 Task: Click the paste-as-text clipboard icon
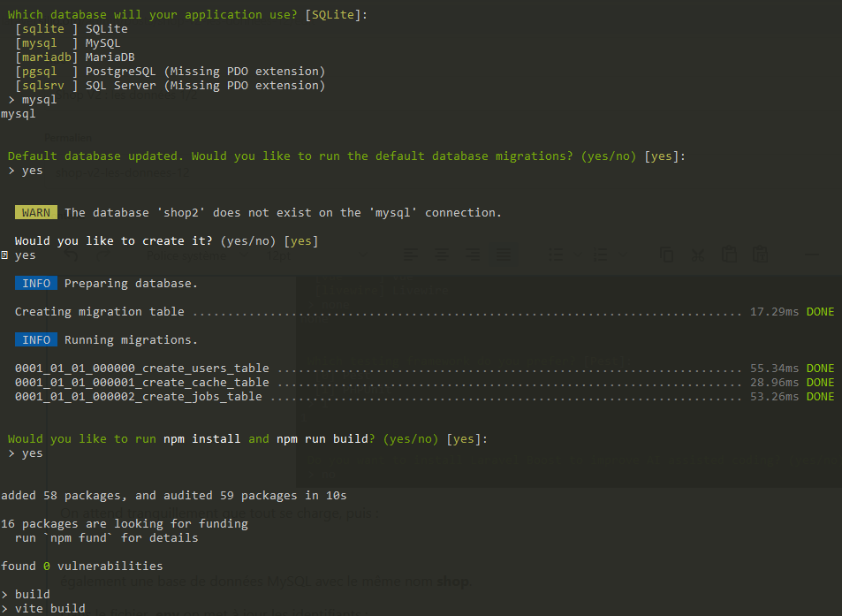click(x=760, y=255)
